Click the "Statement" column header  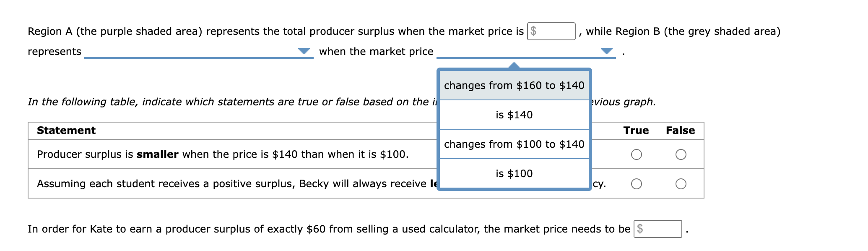65,131
